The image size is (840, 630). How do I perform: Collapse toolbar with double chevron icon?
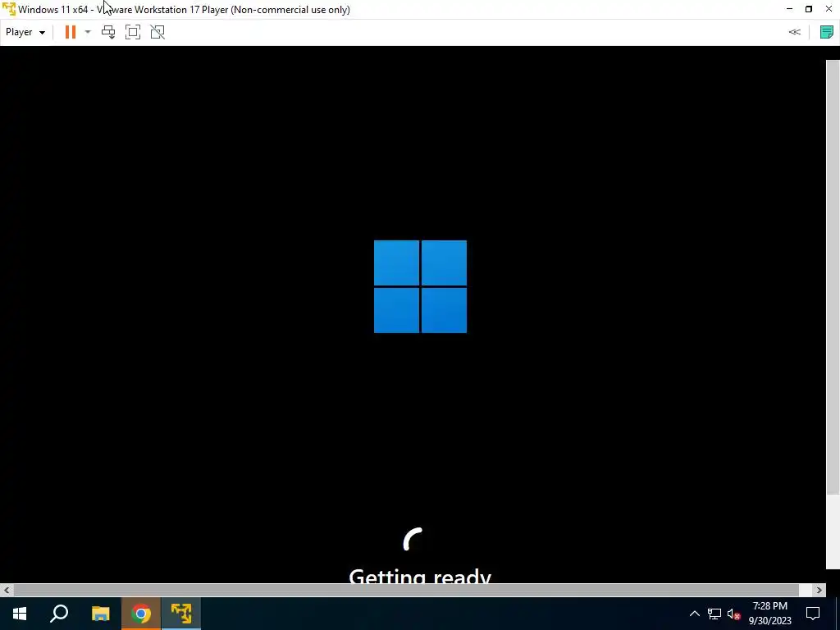pos(794,32)
